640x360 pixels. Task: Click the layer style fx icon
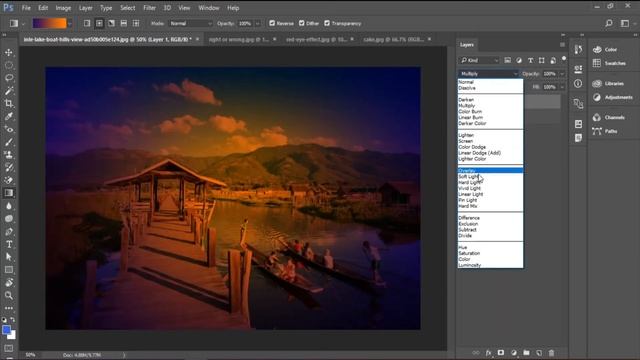[x=488, y=353]
